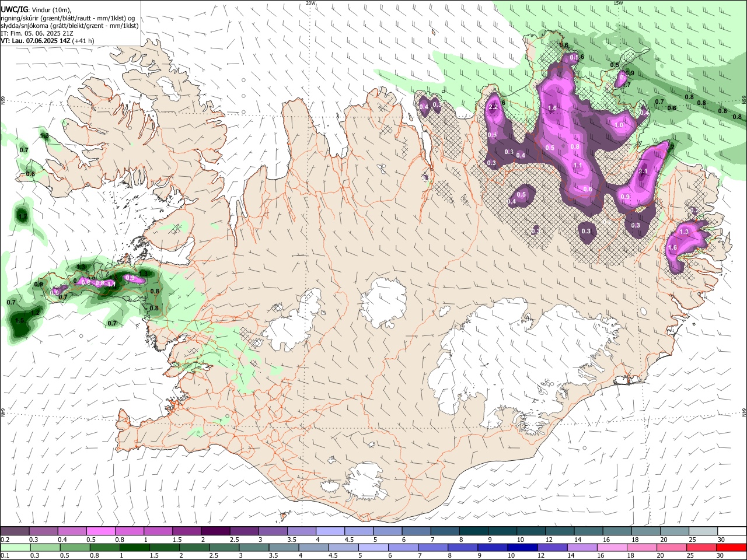Select the 1.5 purple swatch in the top legend row
This screenshot has width=747, height=560.
point(187,531)
